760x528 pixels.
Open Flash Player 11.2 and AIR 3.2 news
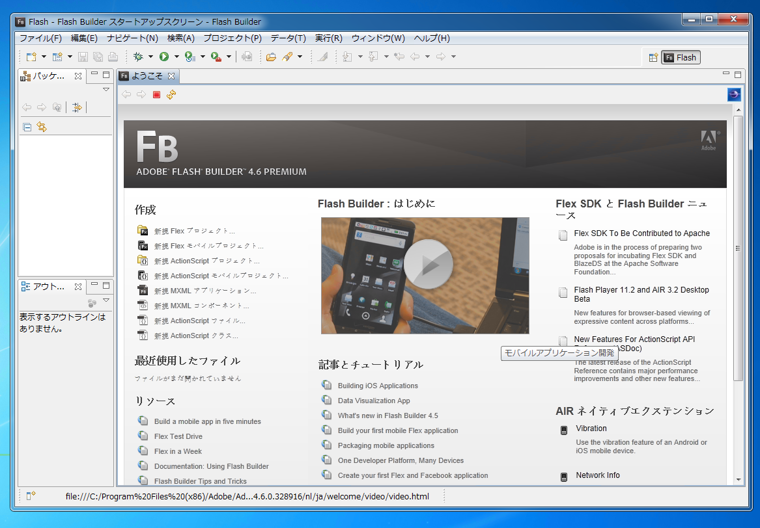tap(641, 294)
